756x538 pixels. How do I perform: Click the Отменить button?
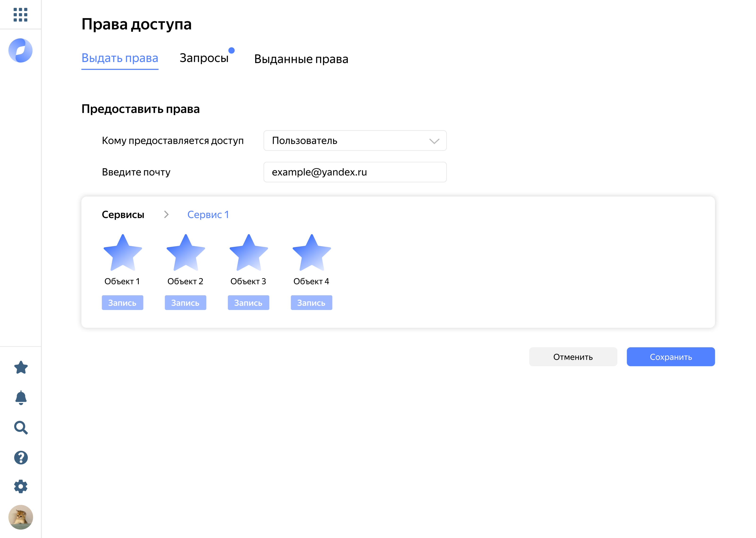(x=573, y=357)
